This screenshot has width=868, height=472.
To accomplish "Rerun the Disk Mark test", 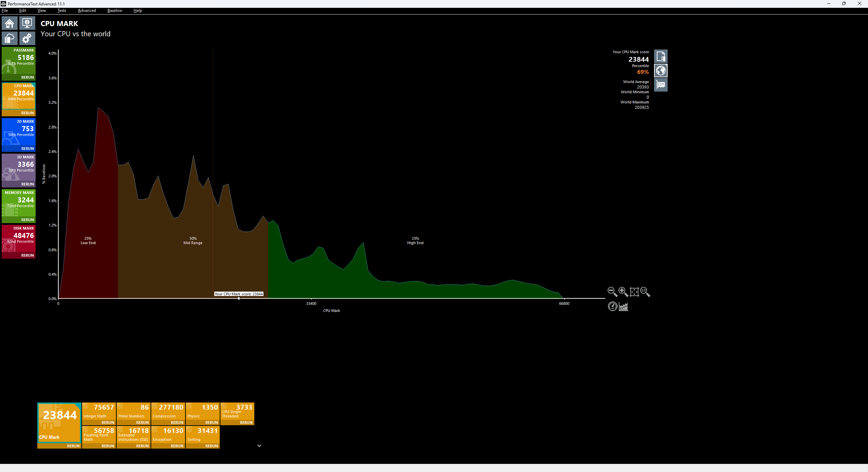I will (27, 255).
